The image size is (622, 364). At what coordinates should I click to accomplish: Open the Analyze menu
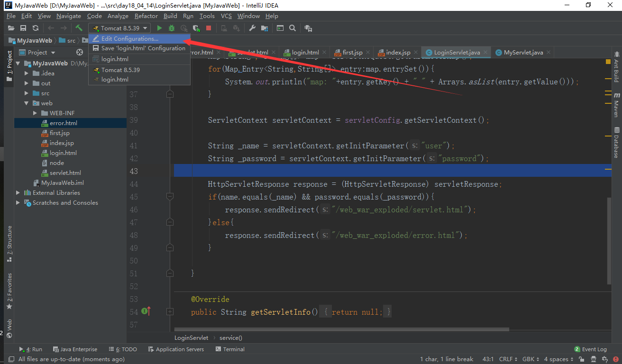coord(118,16)
